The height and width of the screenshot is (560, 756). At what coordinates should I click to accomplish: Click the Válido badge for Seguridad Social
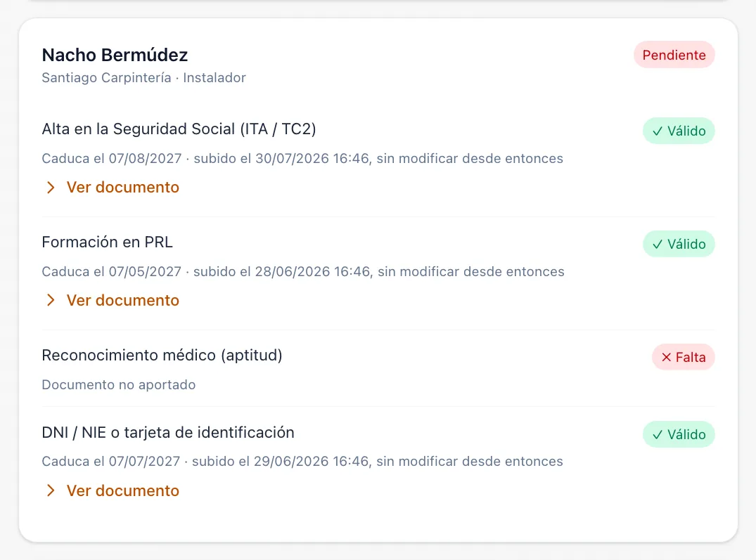coord(679,131)
